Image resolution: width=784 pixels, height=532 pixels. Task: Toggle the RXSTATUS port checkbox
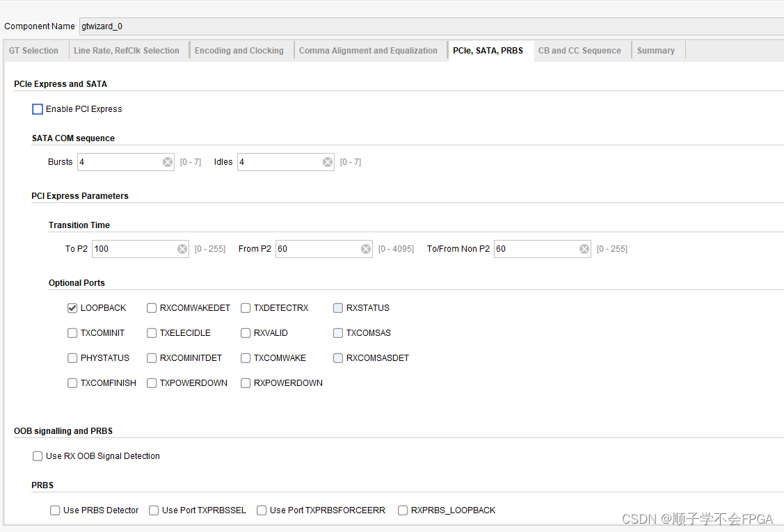[x=338, y=308]
